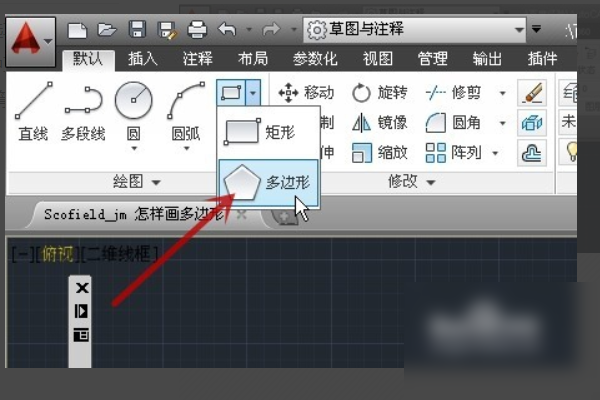
Task: Open the 二维线框 visual style menu
Action: (x=119, y=253)
